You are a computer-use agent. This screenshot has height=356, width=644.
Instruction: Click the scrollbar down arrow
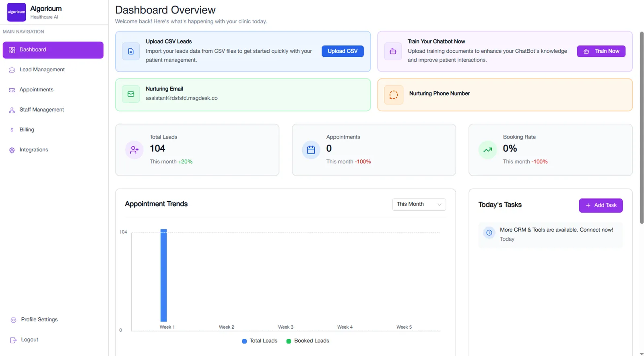point(642,354)
